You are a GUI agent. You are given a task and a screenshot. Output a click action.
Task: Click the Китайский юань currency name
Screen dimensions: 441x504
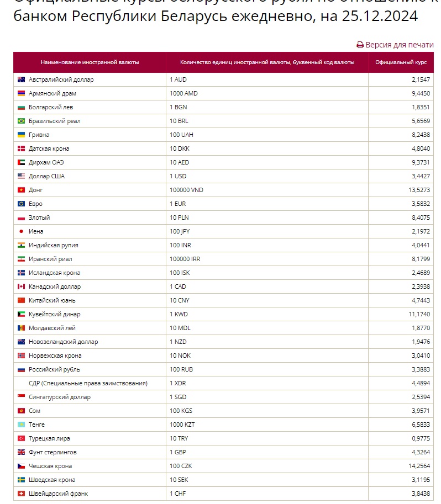52,300
